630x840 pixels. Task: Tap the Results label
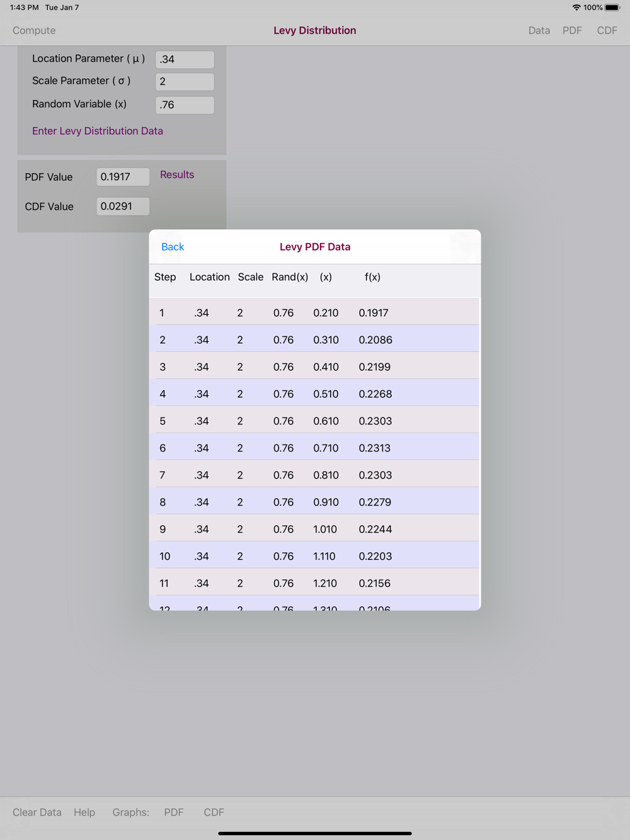pos(177,175)
